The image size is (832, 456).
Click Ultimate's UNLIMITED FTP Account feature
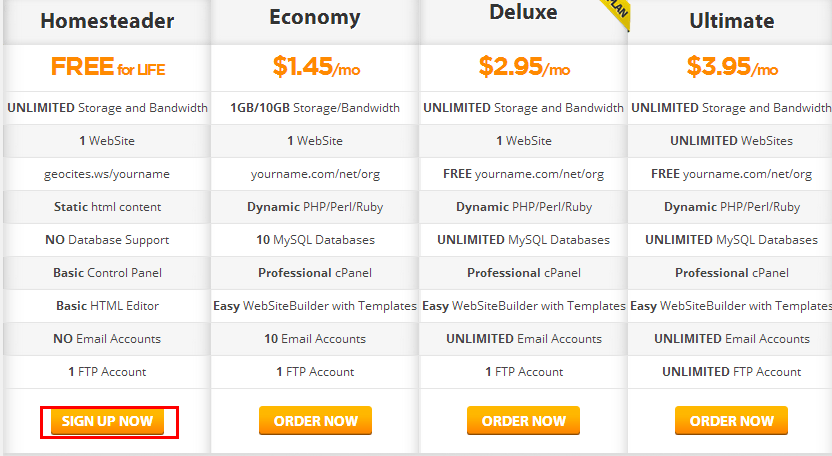731,372
